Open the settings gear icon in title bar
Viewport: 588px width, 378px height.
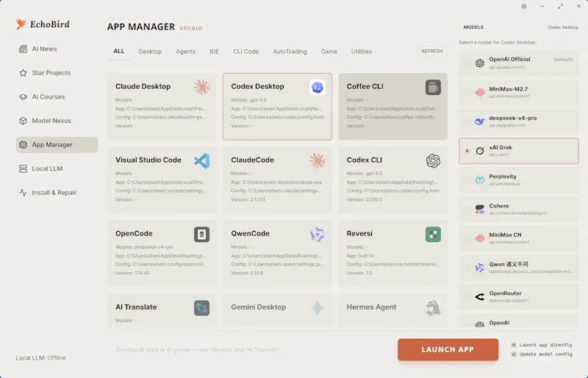(524, 7)
